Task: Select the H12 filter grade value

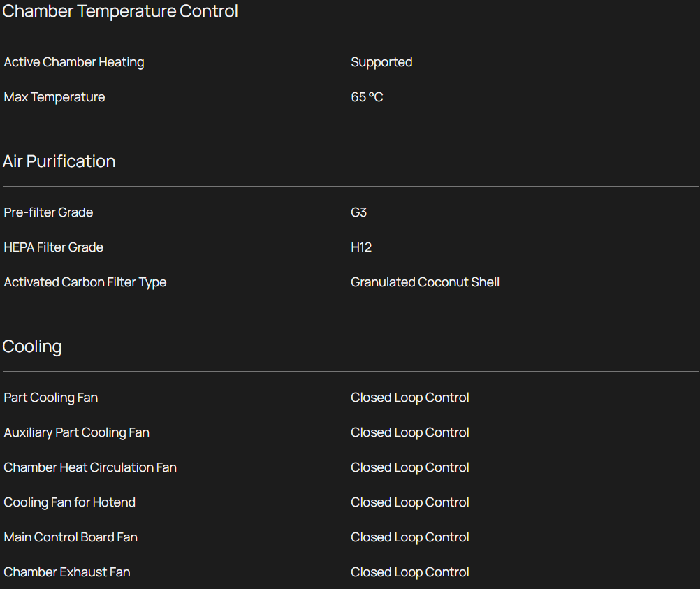Action: 361,247
